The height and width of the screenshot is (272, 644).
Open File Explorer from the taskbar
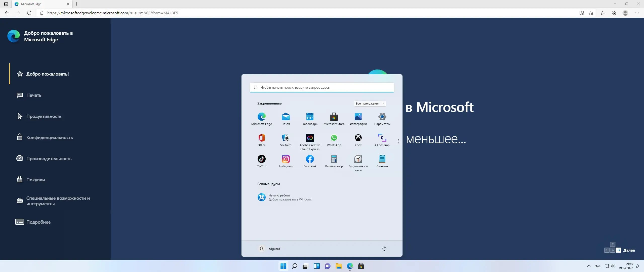(339, 266)
